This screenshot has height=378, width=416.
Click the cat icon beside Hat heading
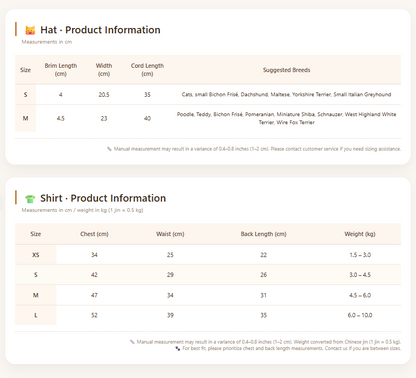click(x=30, y=30)
